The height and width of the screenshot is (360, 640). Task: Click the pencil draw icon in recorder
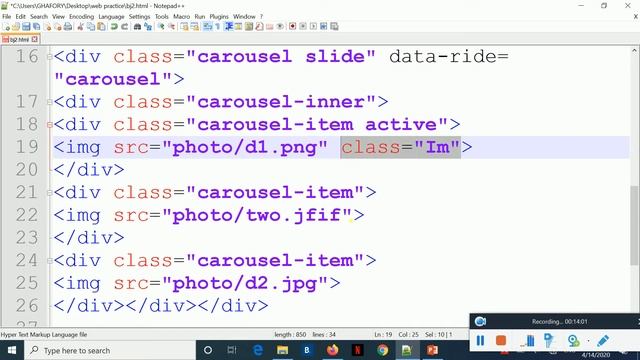pos(603,340)
